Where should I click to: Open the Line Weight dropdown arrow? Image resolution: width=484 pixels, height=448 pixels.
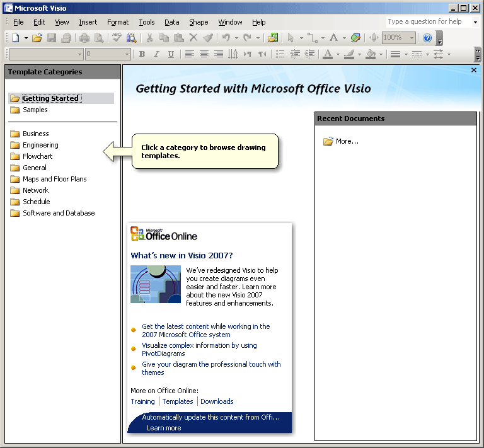(x=406, y=54)
